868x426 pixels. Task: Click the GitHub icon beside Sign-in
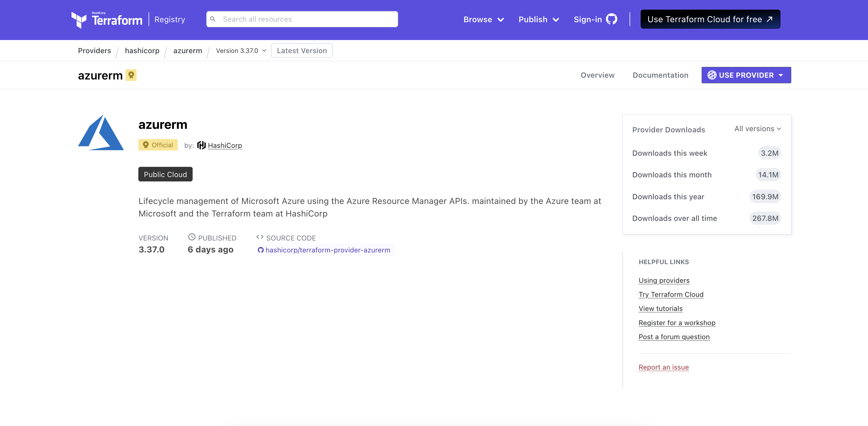(x=611, y=19)
